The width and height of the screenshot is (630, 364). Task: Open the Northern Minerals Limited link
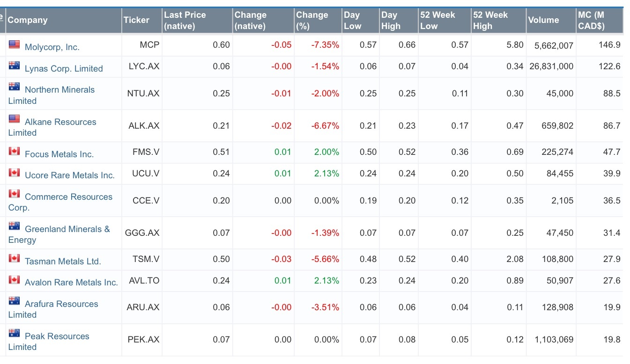[59, 90]
